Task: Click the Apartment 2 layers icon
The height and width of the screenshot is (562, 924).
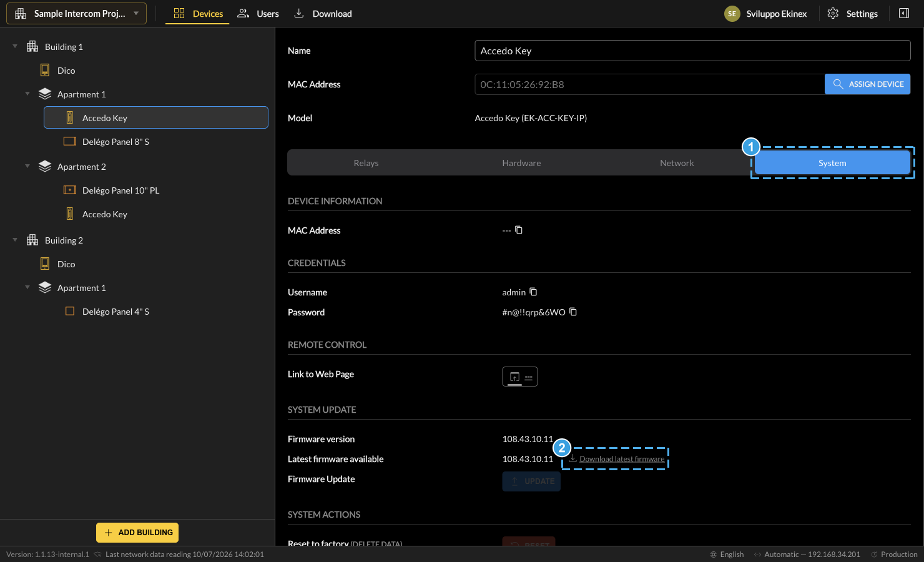Action: 45,166
